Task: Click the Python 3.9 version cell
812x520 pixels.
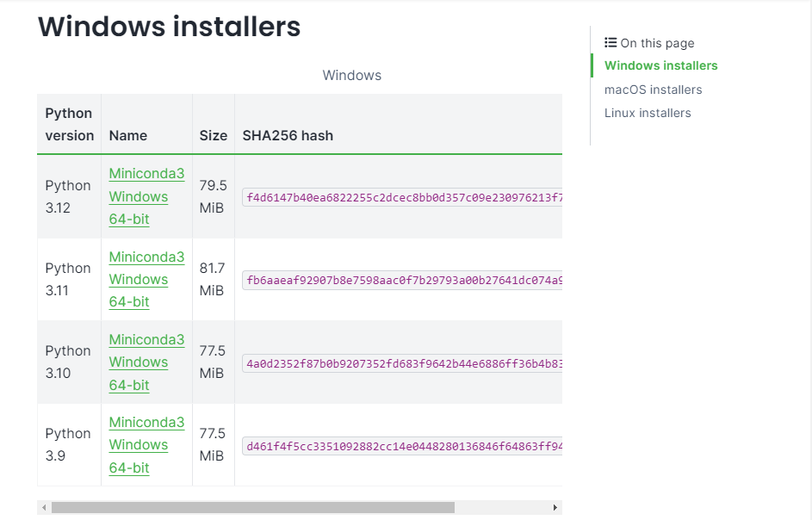Action: coord(69,445)
